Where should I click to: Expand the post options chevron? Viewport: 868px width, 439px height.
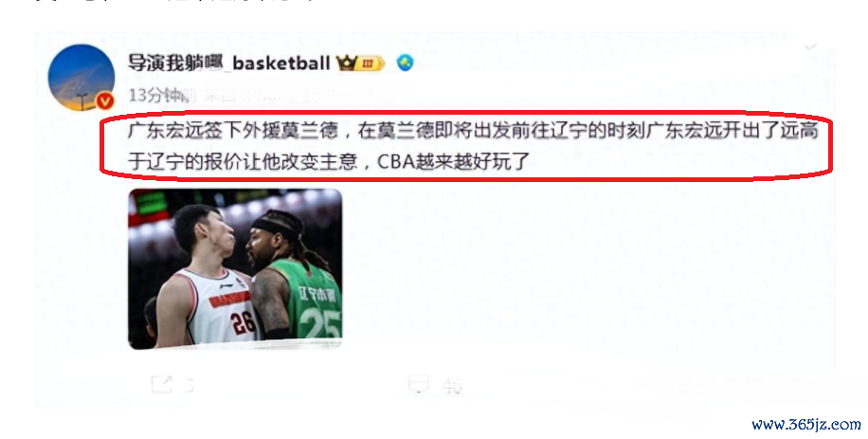pyautogui.click(x=810, y=47)
